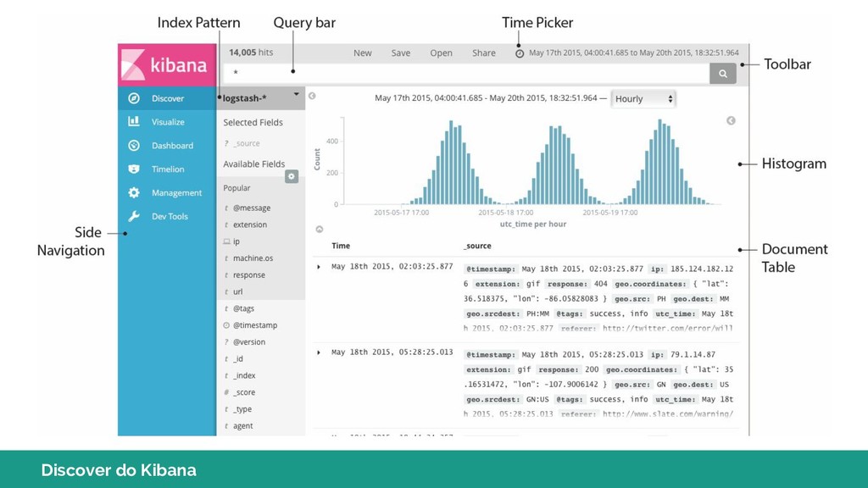Click the search magnifier button
868x488 pixels.
coord(723,74)
